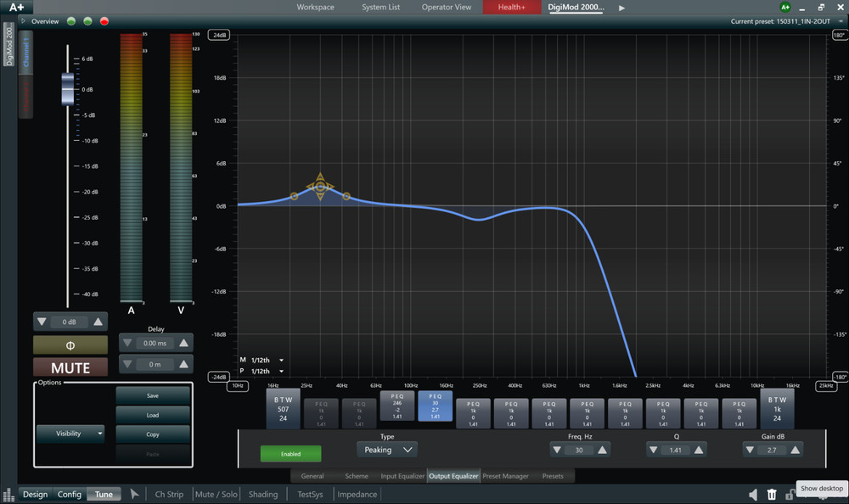Click the speaker icon in bottom-right toolbar

(x=753, y=495)
